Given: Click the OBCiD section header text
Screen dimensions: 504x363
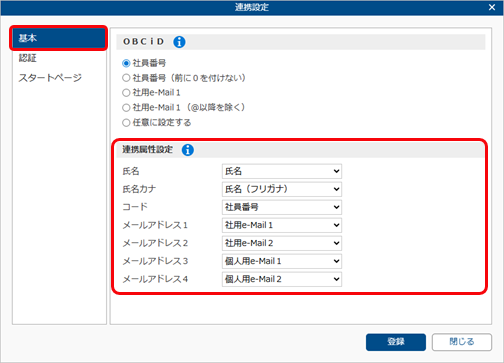Looking at the screenshot, I should (x=143, y=42).
